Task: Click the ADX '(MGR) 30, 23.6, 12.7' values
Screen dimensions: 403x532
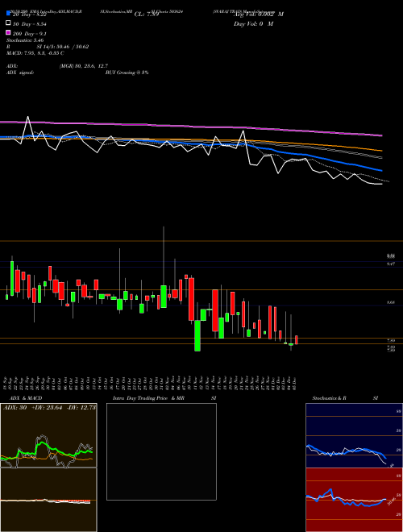Action: (84, 66)
